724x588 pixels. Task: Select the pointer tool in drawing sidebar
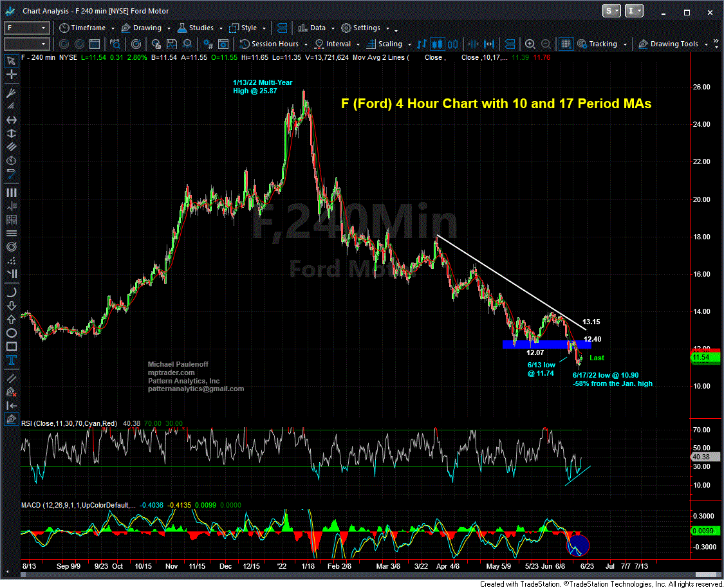point(11,61)
